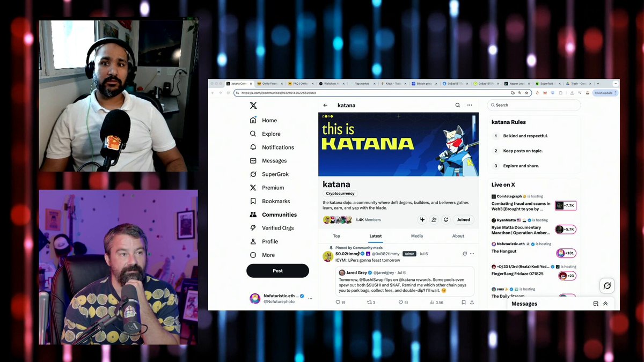644x362 pixels.
Task: Search within the katana community magnifier icon
Action: tap(458, 105)
